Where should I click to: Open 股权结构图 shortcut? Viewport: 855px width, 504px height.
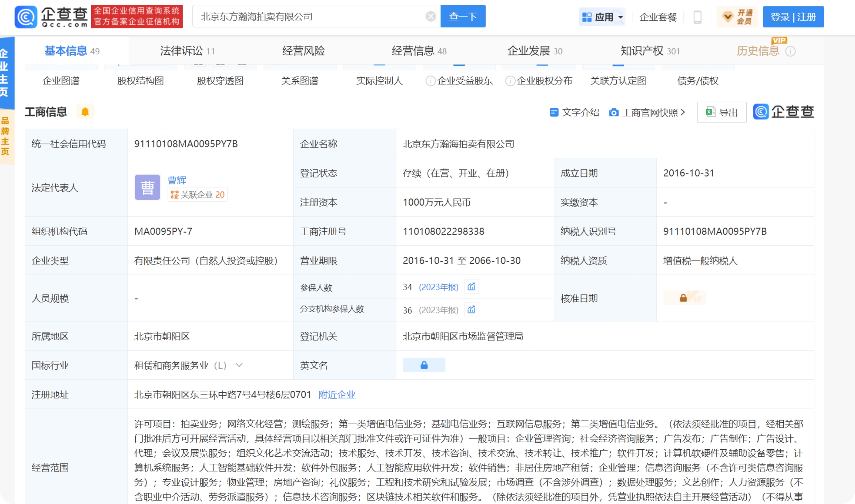(140, 80)
